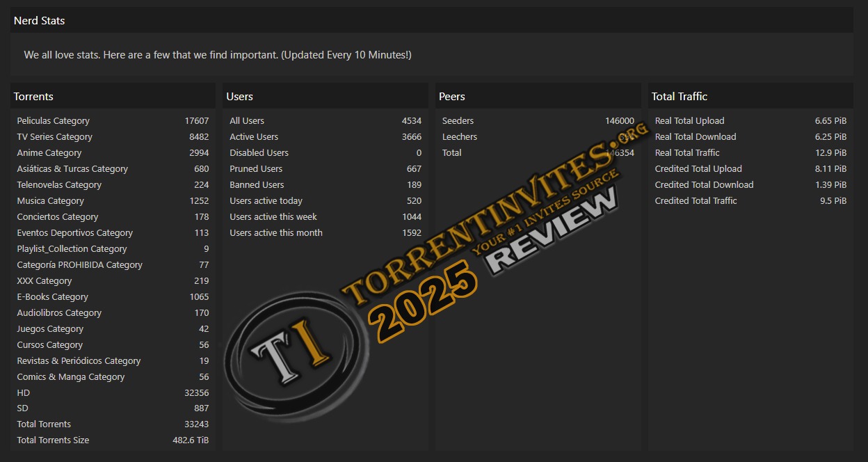Select Users active this week
Viewport: 868px width, 462px height.
click(273, 217)
